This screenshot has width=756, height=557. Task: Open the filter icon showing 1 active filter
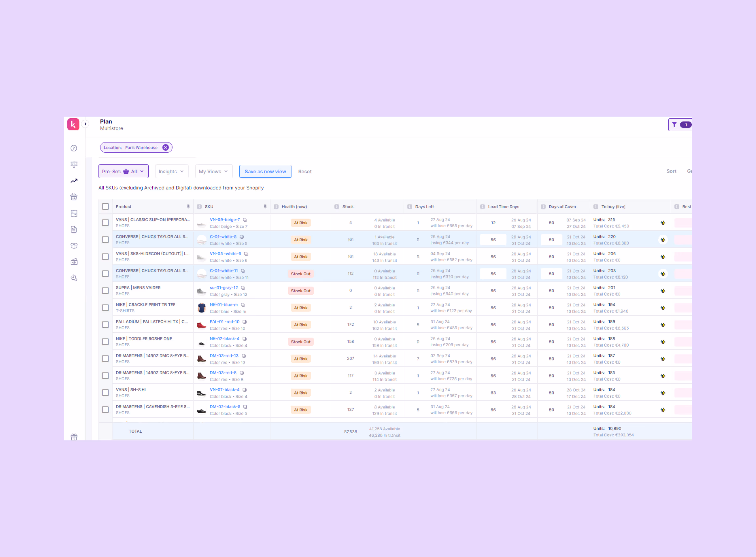click(674, 125)
